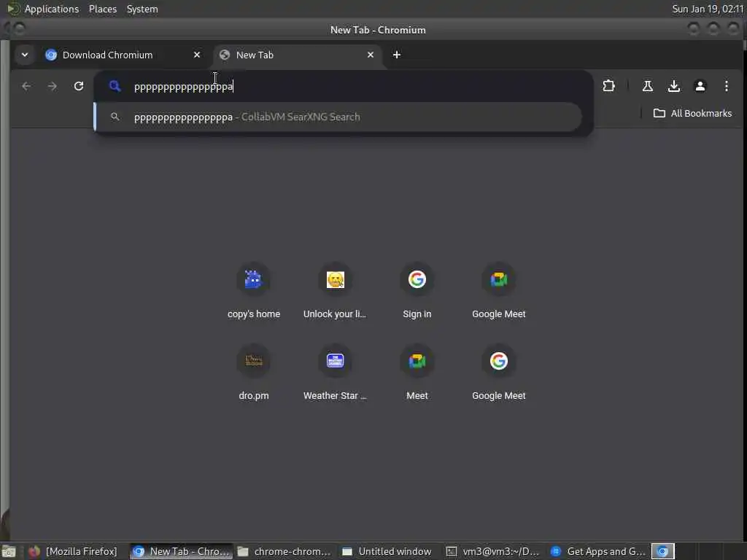Open chrome-chrom... folder taskbar item
Viewport: 747px width, 560px height.
click(x=285, y=551)
